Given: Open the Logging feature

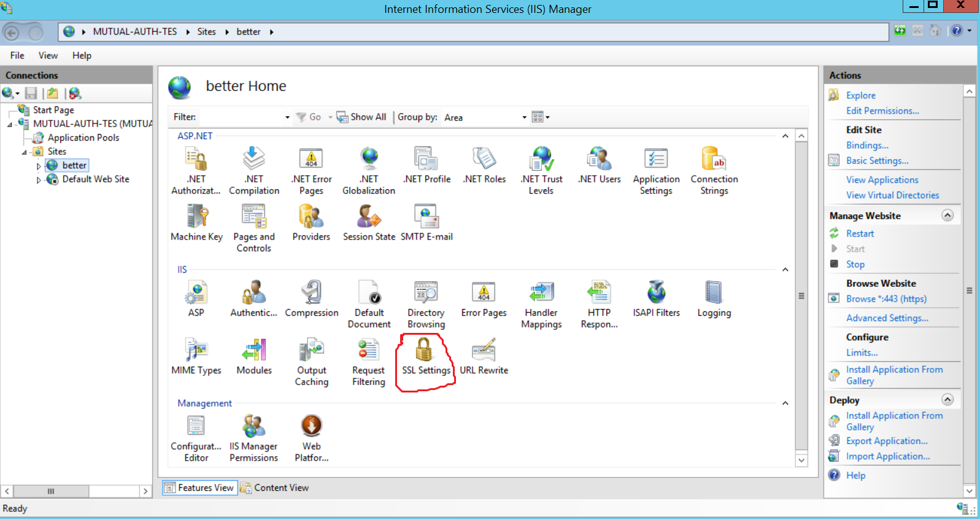Looking at the screenshot, I should [714, 299].
